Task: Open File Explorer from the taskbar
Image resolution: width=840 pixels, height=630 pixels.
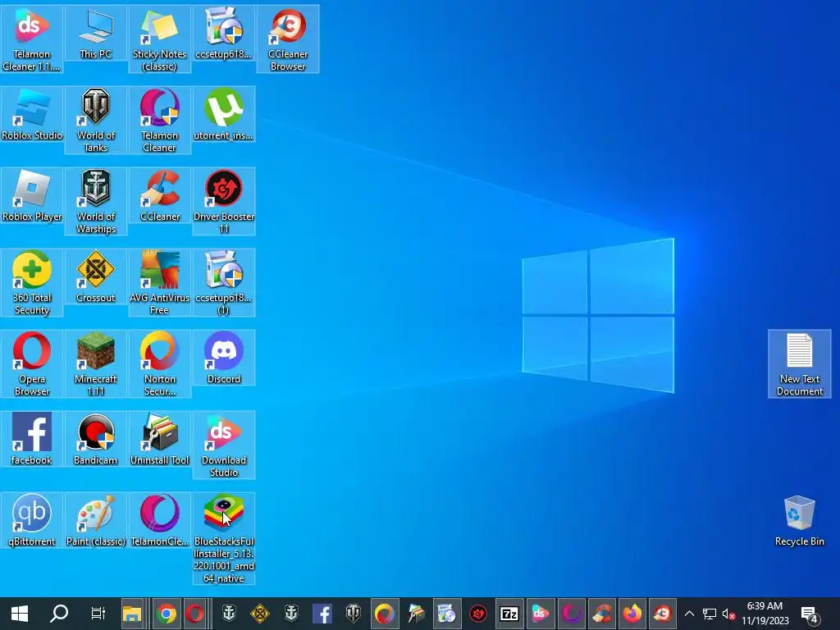Action: pos(132,614)
